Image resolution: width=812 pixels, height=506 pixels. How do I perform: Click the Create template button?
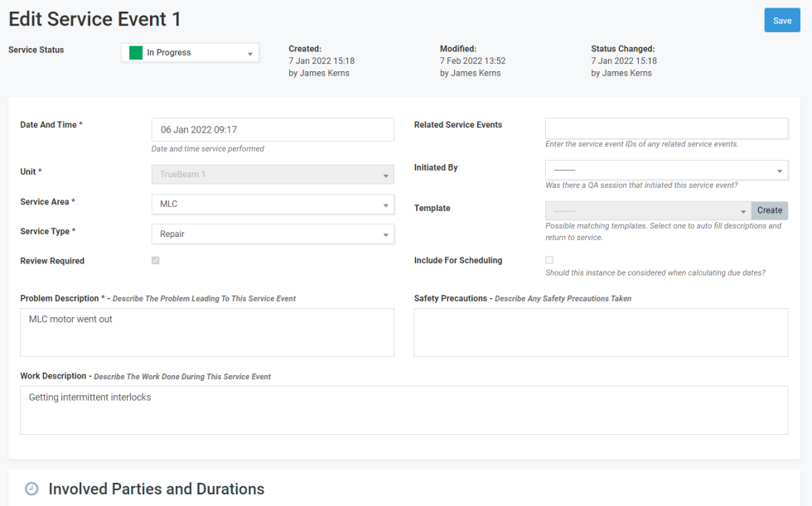tap(770, 211)
